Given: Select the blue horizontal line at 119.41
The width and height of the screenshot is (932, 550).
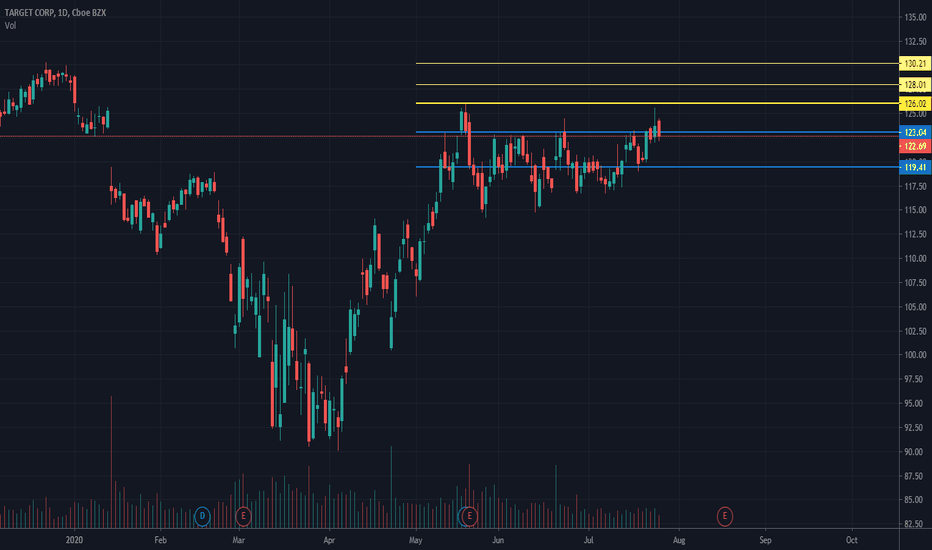Looking at the screenshot, I should coord(657,167).
